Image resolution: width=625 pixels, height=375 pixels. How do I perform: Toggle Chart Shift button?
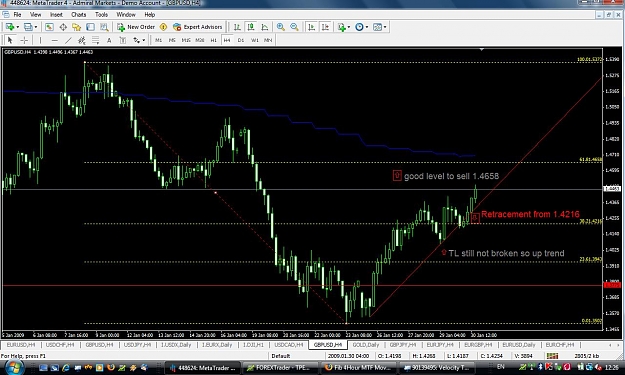[x=325, y=27]
